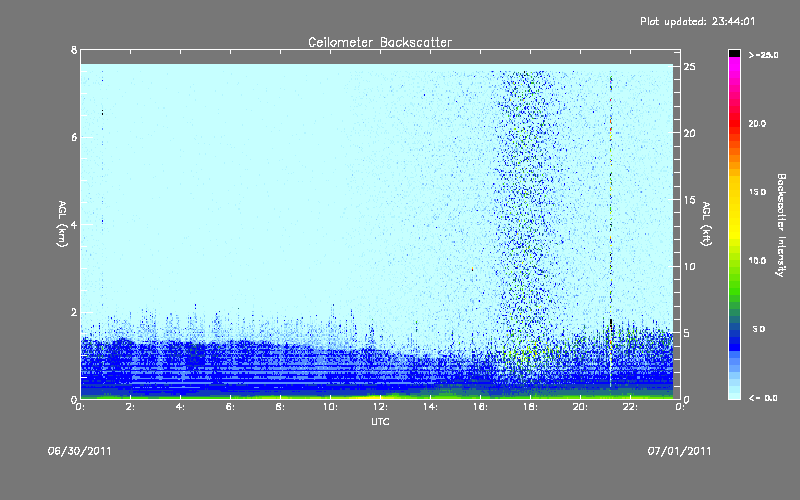Click the colorbar "5.0" label
This screenshot has height=500, width=800.
(x=758, y=330)
